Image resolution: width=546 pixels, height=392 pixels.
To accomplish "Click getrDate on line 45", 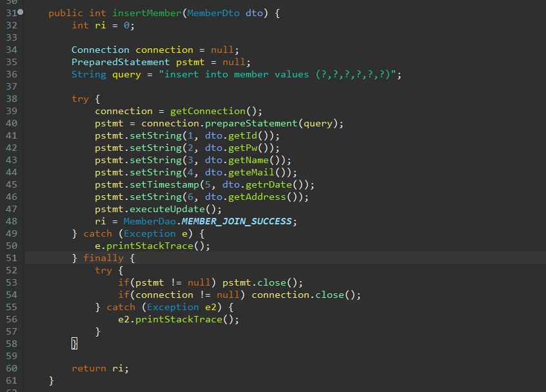I will [268, 184].
